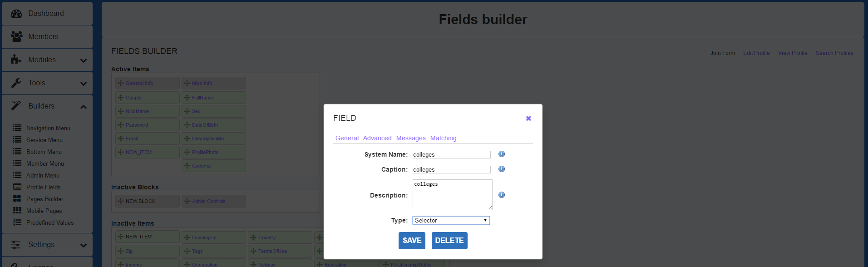
Task: Click the info icon beside Description
Action: 502,195
